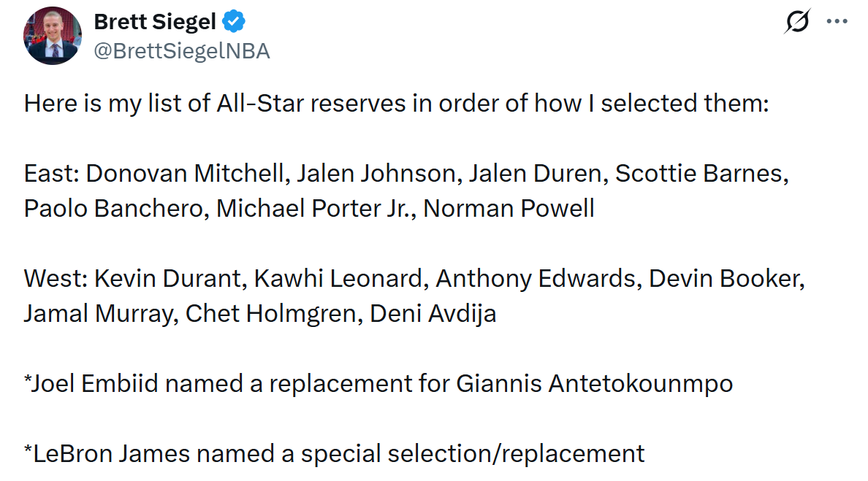
Task: Open the three-dot more options menu
Action: pyautogui.click(x=837, y=22)
